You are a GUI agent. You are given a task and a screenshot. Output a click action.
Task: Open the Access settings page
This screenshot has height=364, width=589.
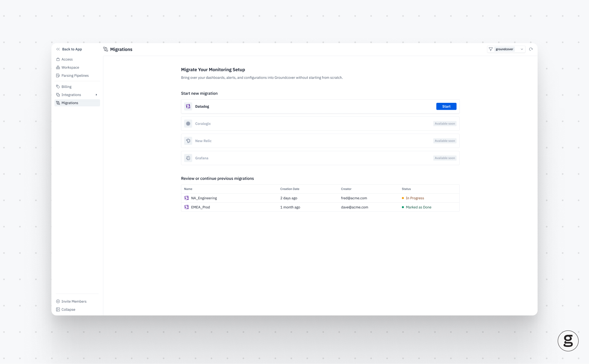coord(77,59)
